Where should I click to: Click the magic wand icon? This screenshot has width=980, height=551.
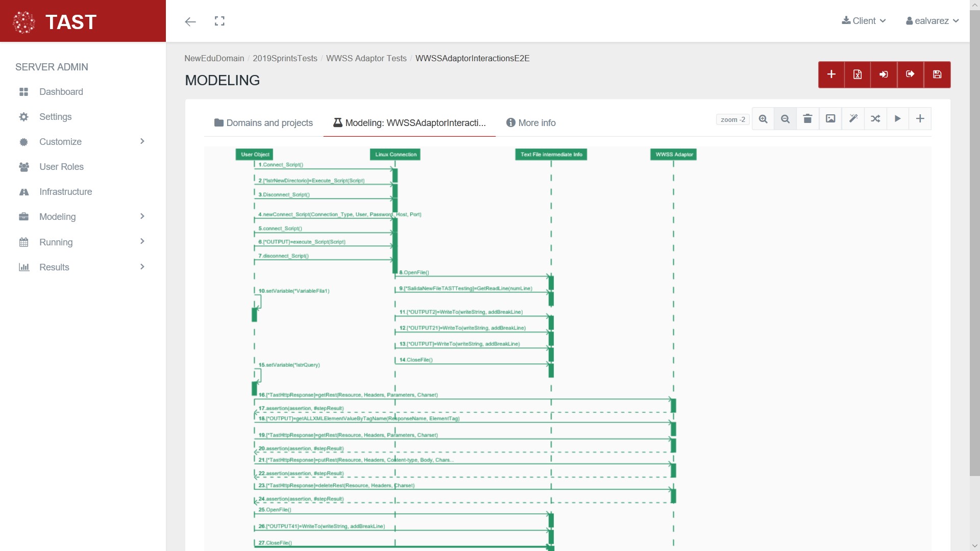[853, 119]
